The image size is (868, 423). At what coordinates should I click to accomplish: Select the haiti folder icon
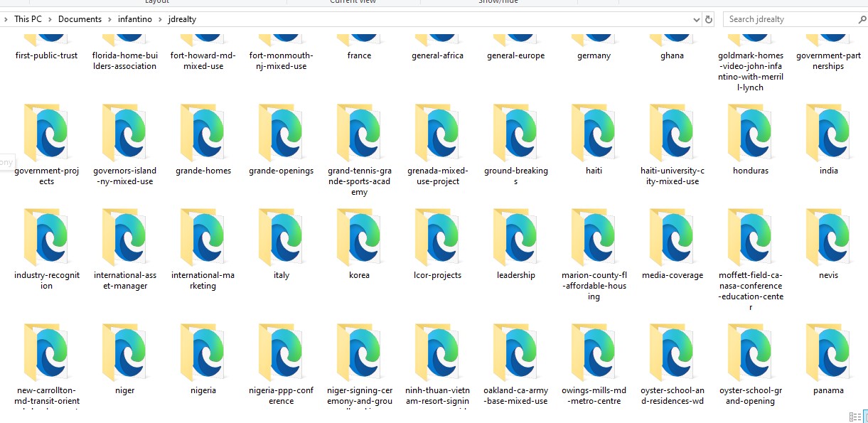(594, 134)
